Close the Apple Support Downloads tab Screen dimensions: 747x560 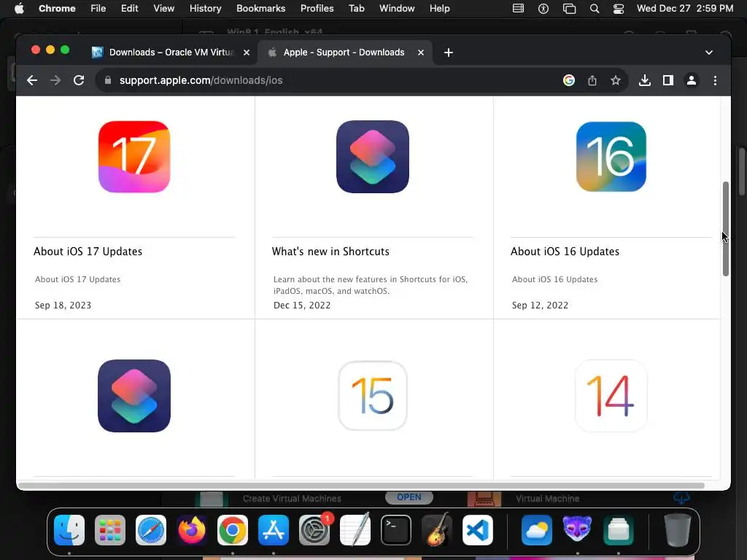point(421,52)
